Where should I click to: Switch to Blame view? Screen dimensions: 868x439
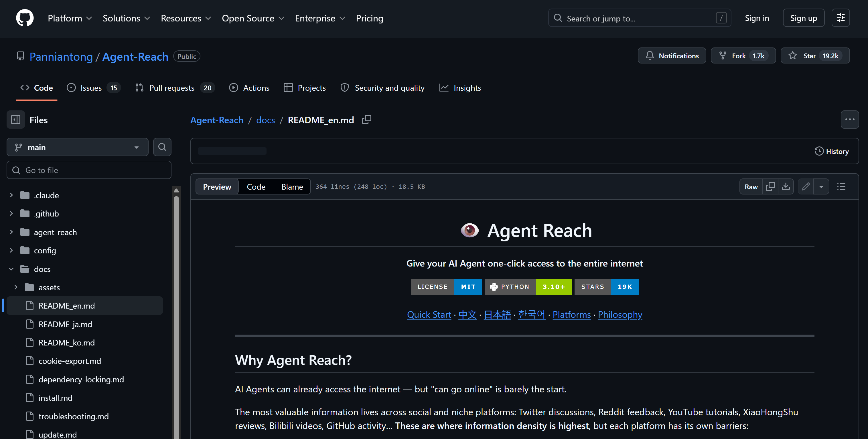point(292,186)
